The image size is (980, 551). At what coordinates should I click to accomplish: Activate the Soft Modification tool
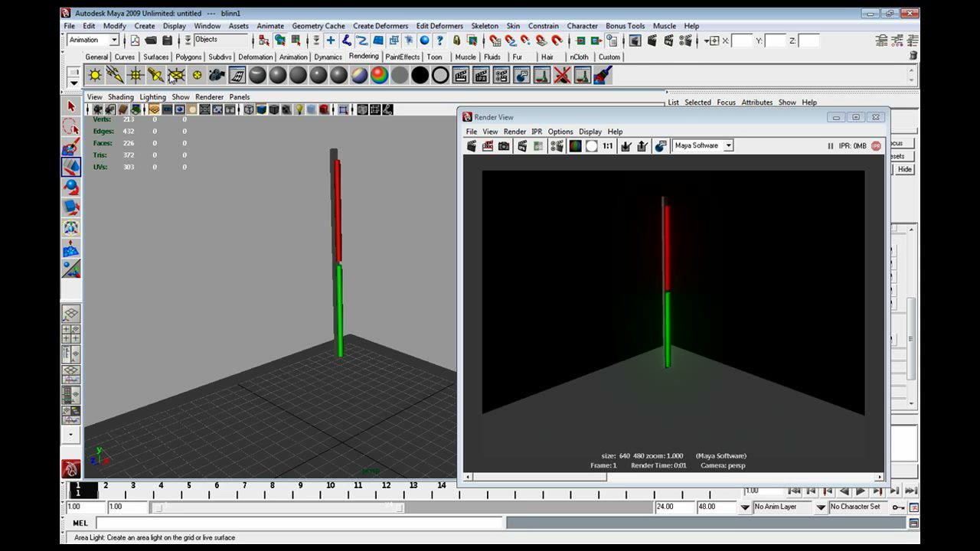pyautogui.click(x=71, y=248)
